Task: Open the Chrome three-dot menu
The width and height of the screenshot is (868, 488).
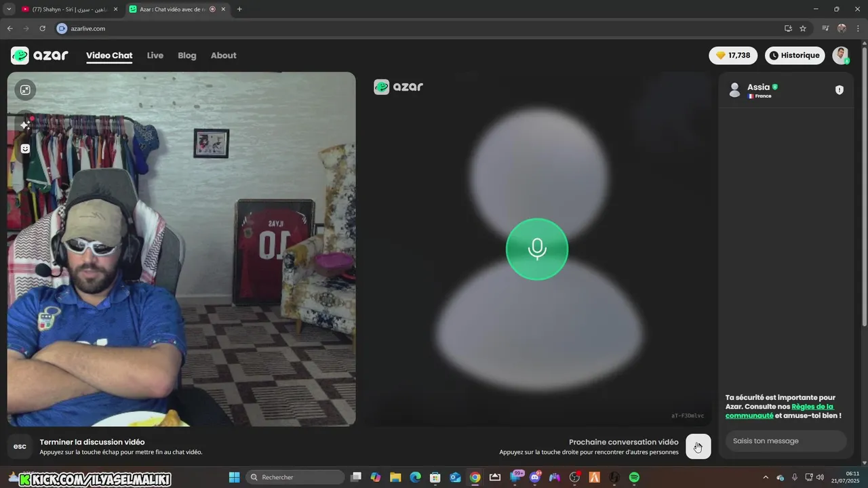Action: [857, 28]
